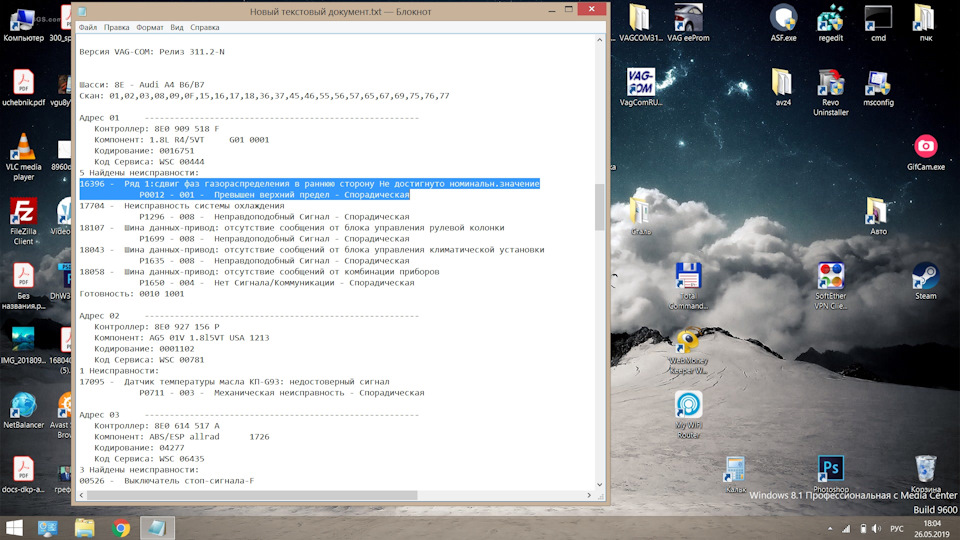Select the SoftEther VPN Client shortcut
The width and height of the screenshot is (960, 540).
point(831,286)
